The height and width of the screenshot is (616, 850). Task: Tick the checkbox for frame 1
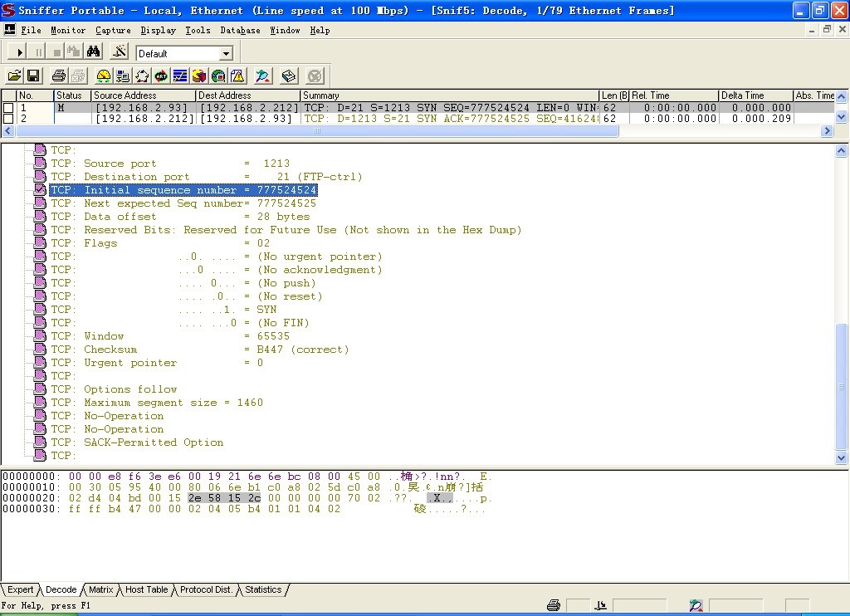tap(8, 107)
